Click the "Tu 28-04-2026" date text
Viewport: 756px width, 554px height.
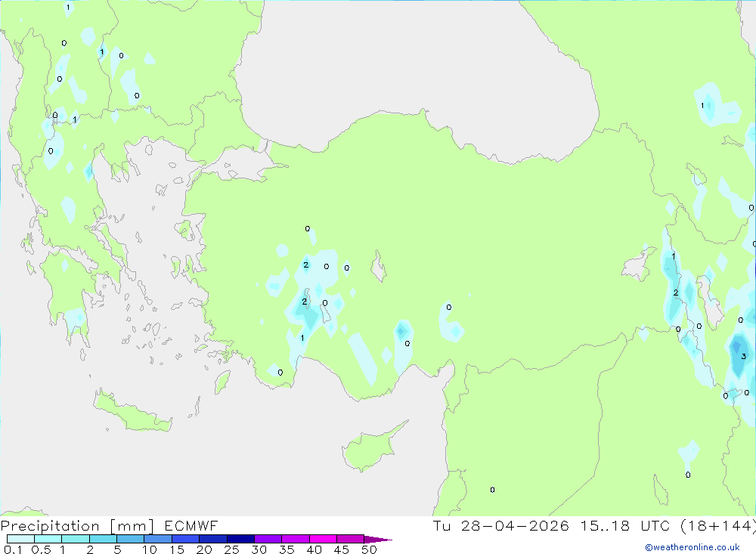tap(500, 525)
